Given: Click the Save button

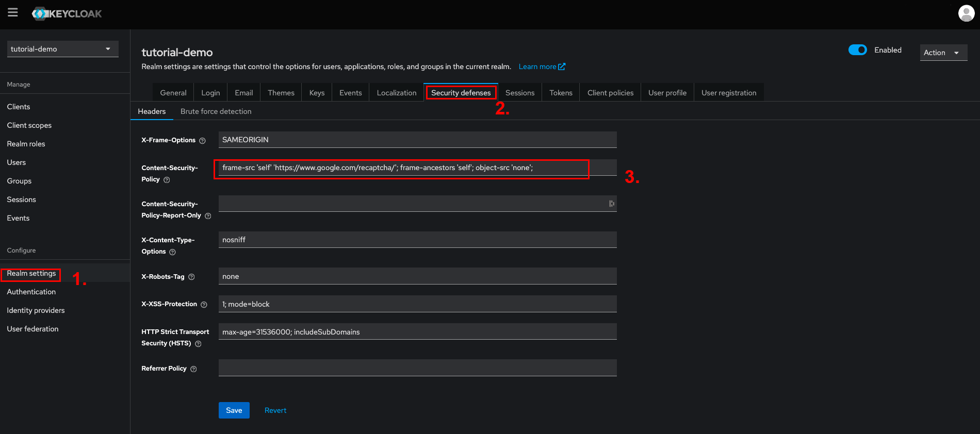Looking at the screenshot, I should click(x=234, y=410).
